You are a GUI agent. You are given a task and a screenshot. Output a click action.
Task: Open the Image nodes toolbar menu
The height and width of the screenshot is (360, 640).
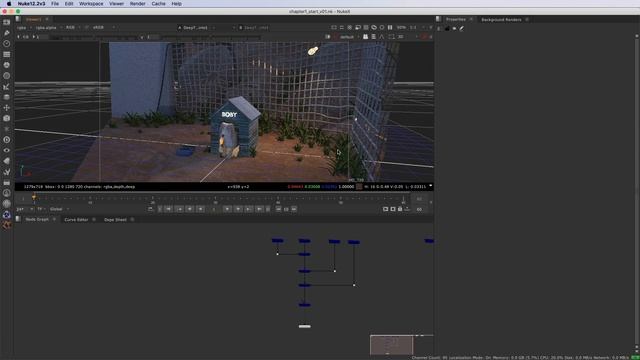coord(7,22)
